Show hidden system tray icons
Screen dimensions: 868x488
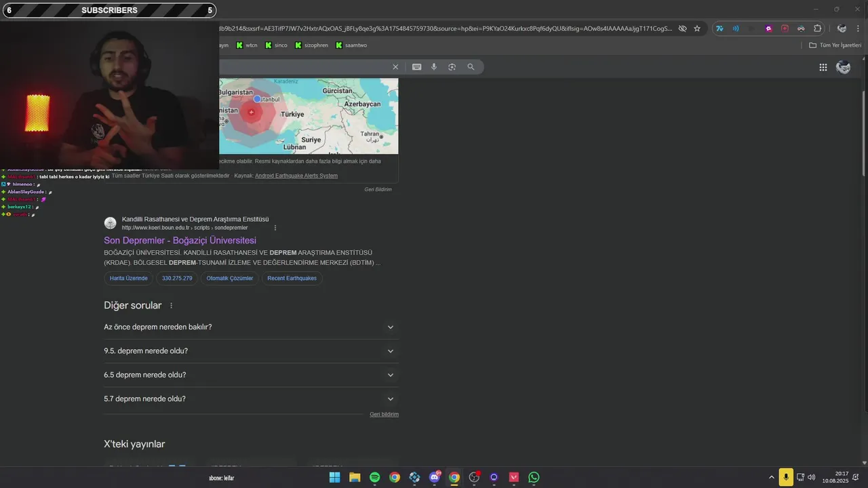pos(771,478)
